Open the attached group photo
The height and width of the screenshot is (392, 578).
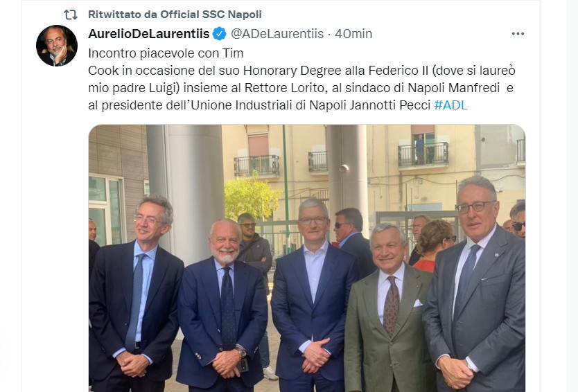pos(307,258)
